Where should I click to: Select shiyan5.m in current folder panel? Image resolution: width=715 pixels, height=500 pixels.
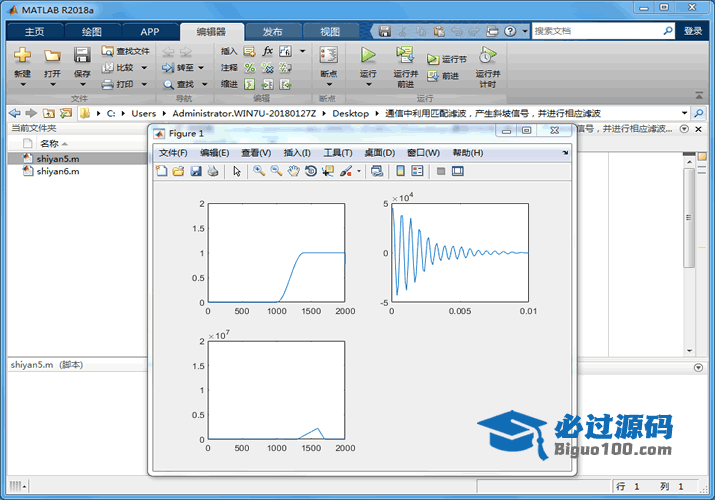pos(77,159)
